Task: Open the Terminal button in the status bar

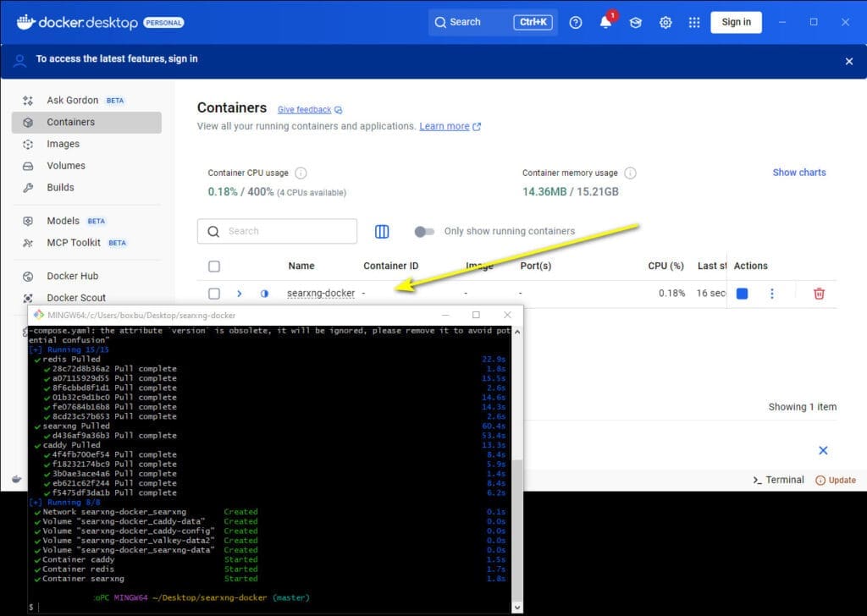Action: click(779, 480)
